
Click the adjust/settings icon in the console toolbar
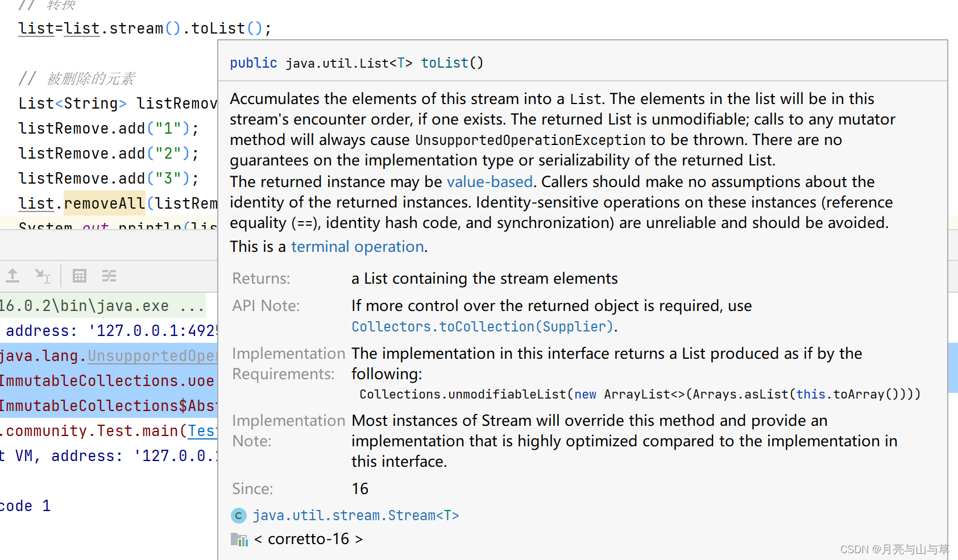[x=109, y=276]
